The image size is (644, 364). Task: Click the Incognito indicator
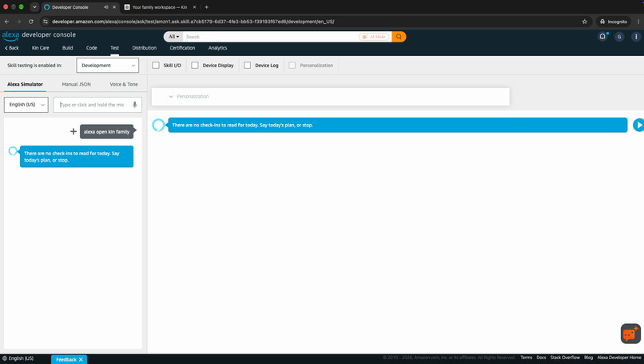tap(614, 22)
